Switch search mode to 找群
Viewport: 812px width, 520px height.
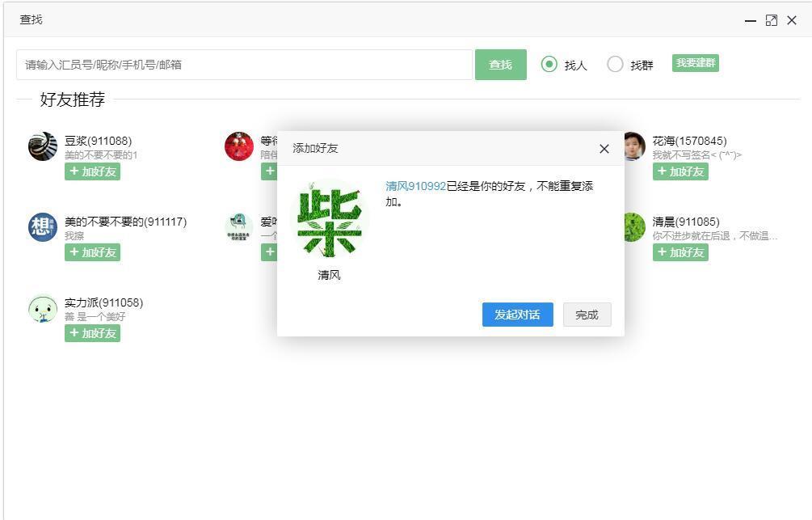[x=615, y=65]
